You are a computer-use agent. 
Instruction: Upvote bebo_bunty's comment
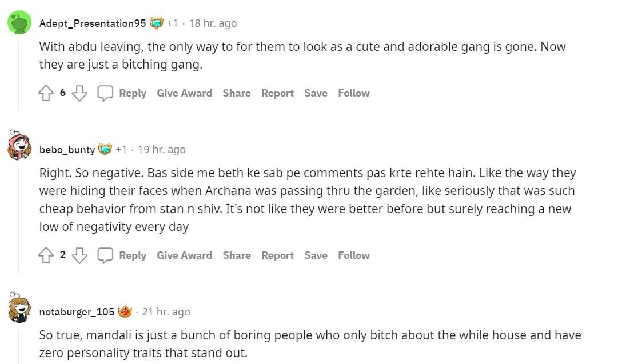46,255
